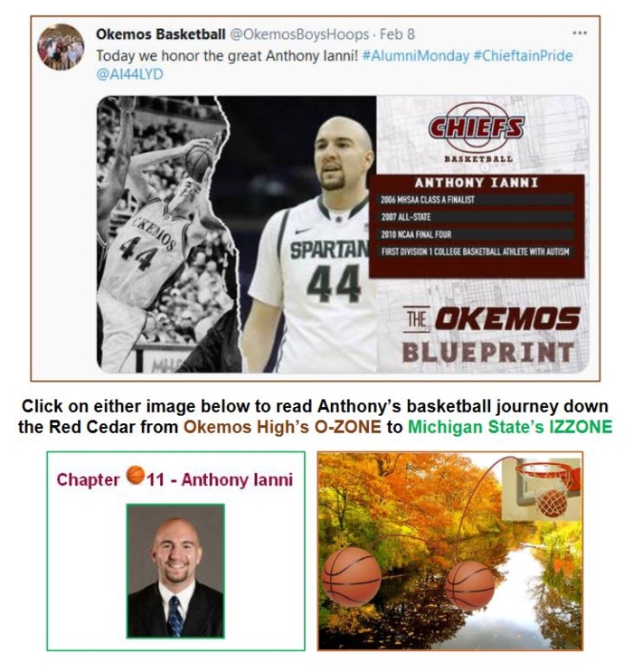Open the @AI44LYD mention
Image resolution: width=633 pixels, height=672 pixels.
coord(129,74)
